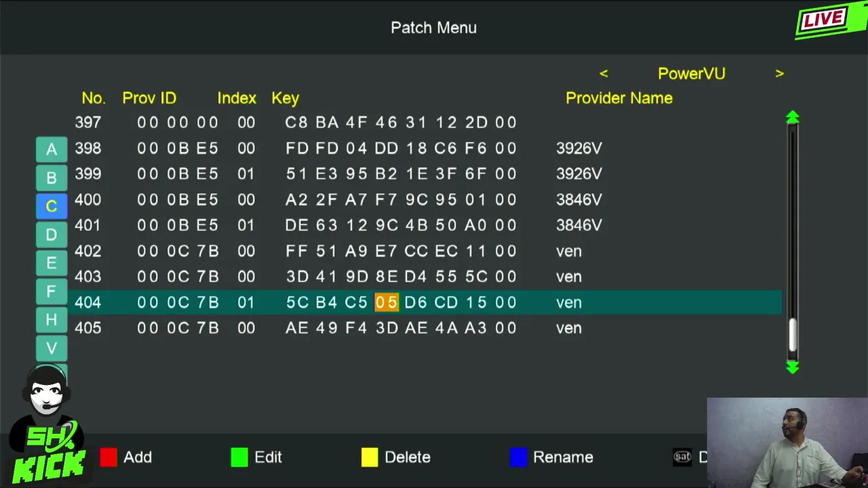This screenshot has height=488, width=868.
Task: Jump to letter A in sidebar
Action: 52,150
